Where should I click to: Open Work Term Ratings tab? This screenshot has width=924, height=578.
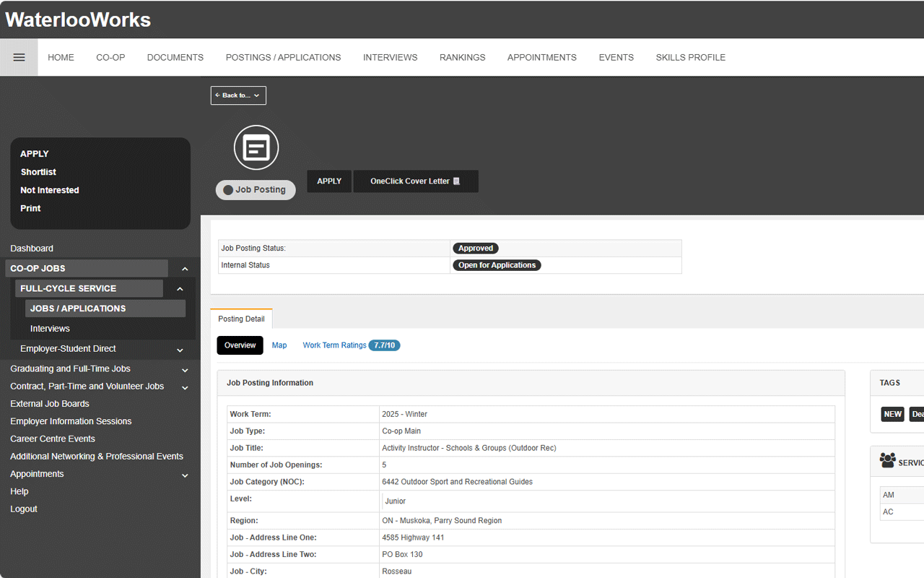334,345
